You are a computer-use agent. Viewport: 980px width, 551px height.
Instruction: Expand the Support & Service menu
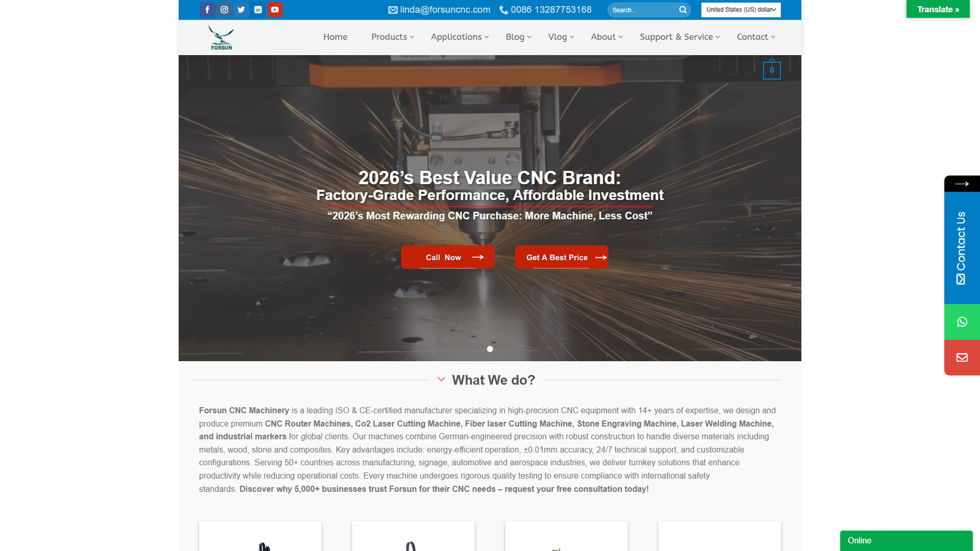[680, 37]
